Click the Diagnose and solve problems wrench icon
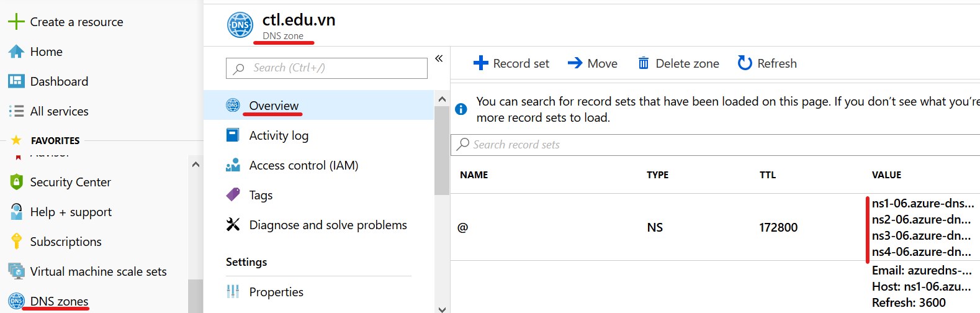 point(233,225)
